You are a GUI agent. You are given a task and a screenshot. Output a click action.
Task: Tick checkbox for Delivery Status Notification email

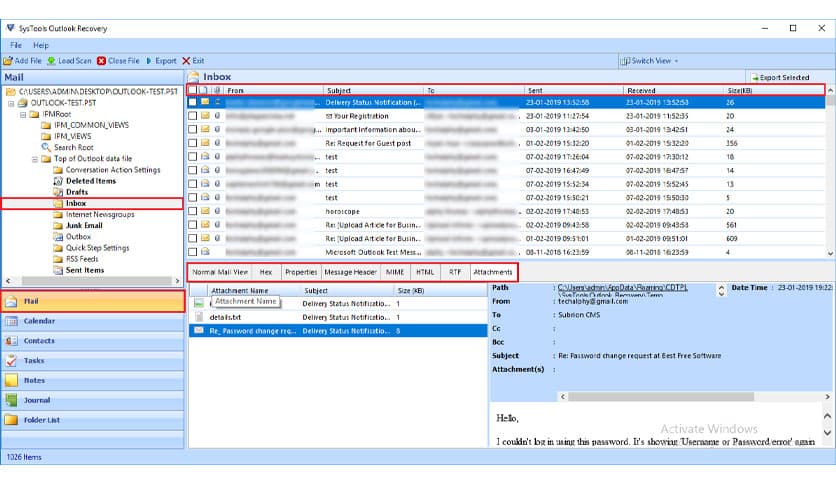[192, 102]
